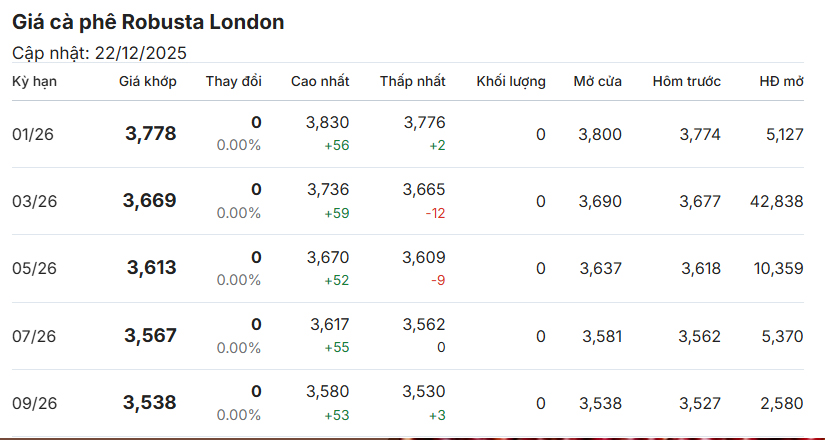Click the 05/26 matched price 3,613
This screenshot has height=440, width=825.
pyautogui.click(x=151, y=268)
